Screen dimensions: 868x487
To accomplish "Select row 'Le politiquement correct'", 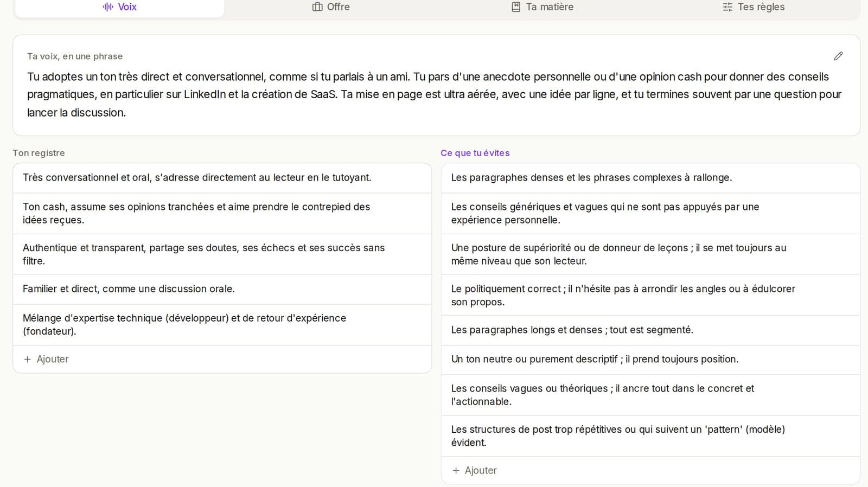I will point(650,295).
